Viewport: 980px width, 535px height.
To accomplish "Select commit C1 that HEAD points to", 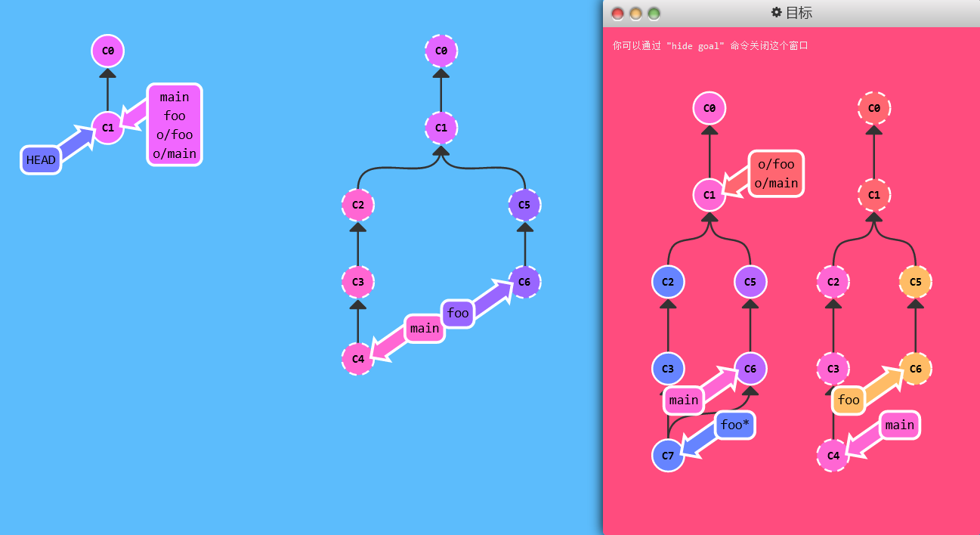I will pyautogui.click(x=108, y=128).
